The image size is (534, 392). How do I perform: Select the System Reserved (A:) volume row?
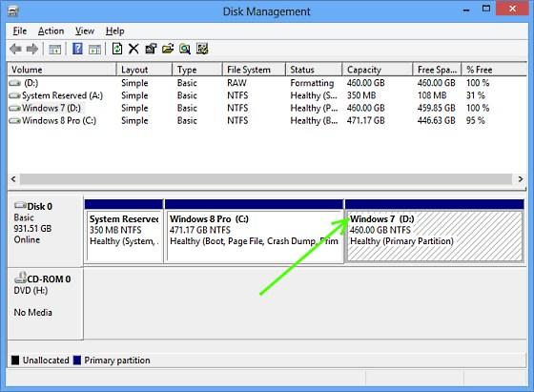pos(267,95)
